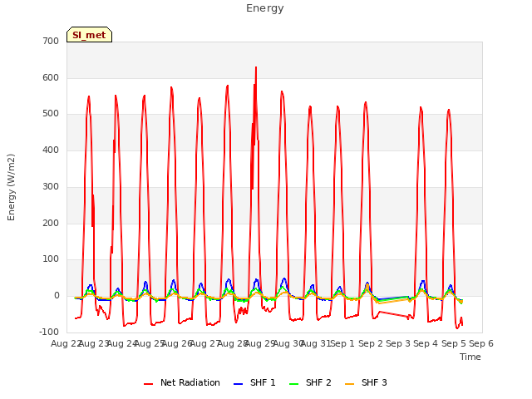
Task: Click the Aug 29 net radiation spike peak
Action: pyautogui.click(x=256, y=67)
